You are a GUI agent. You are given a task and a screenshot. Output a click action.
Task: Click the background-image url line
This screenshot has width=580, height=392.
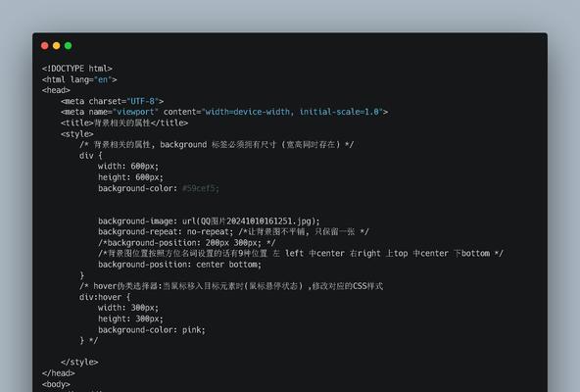[209, 220]
